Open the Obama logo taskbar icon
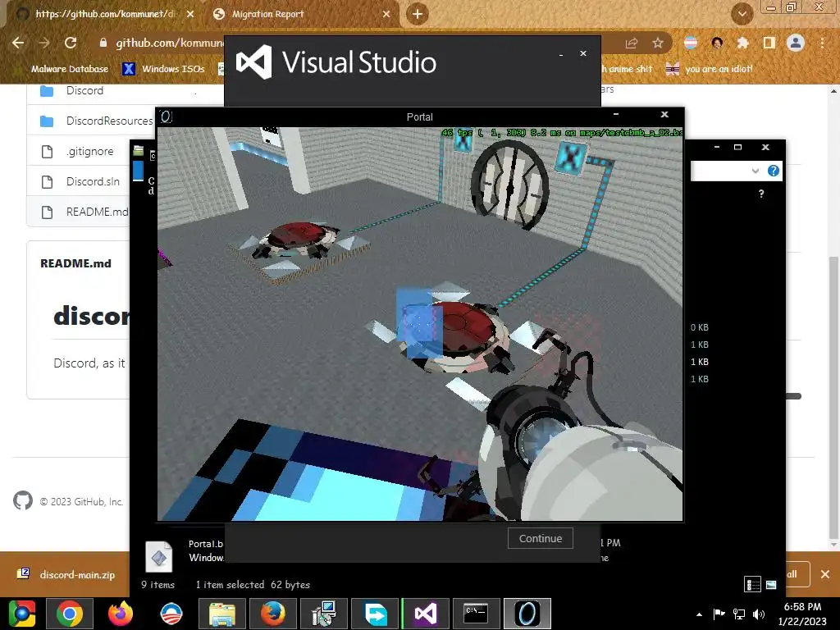The image size is (840, 630). [x=171, y=614]
